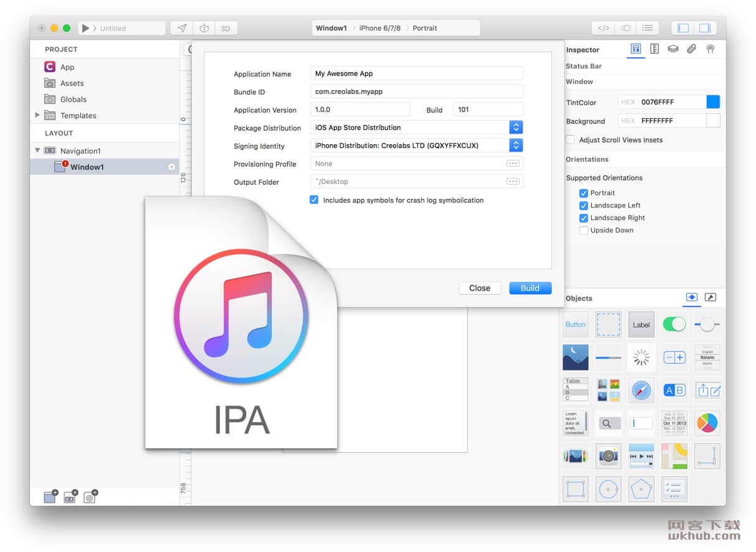Collapse the Navigation1 tree node
Image resolution: width=756 pixels, height=552 pixels.
click(x=37, y=150)
